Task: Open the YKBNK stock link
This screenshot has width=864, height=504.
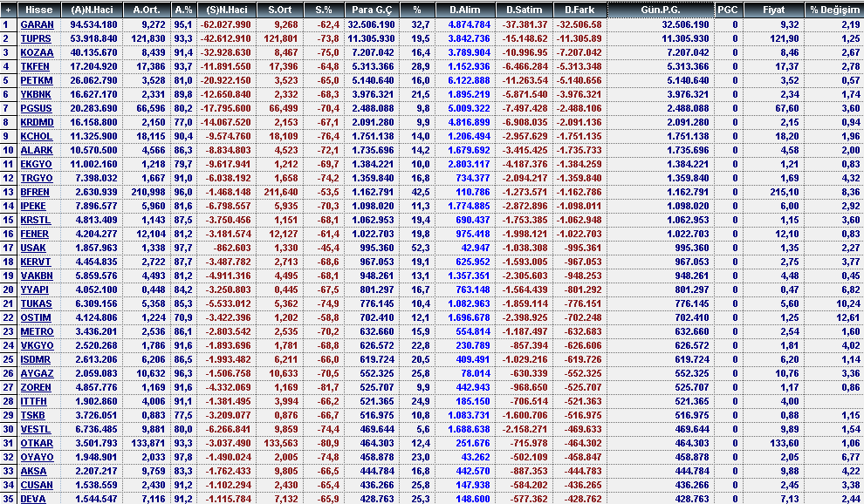Action: point(36,94)
